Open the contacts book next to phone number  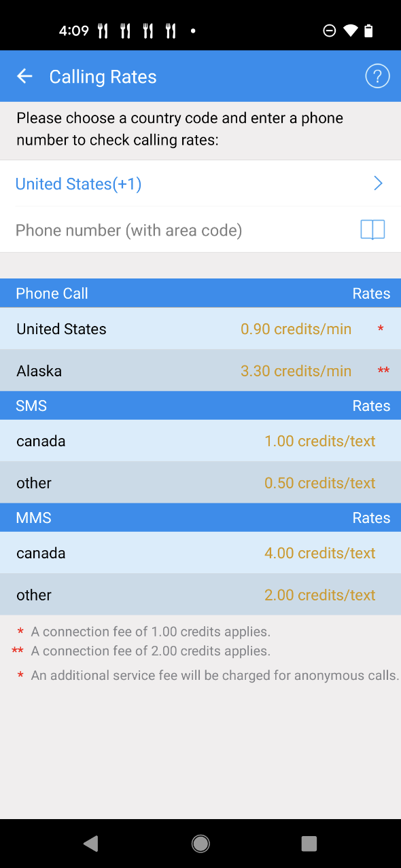(x=372, y=230)
